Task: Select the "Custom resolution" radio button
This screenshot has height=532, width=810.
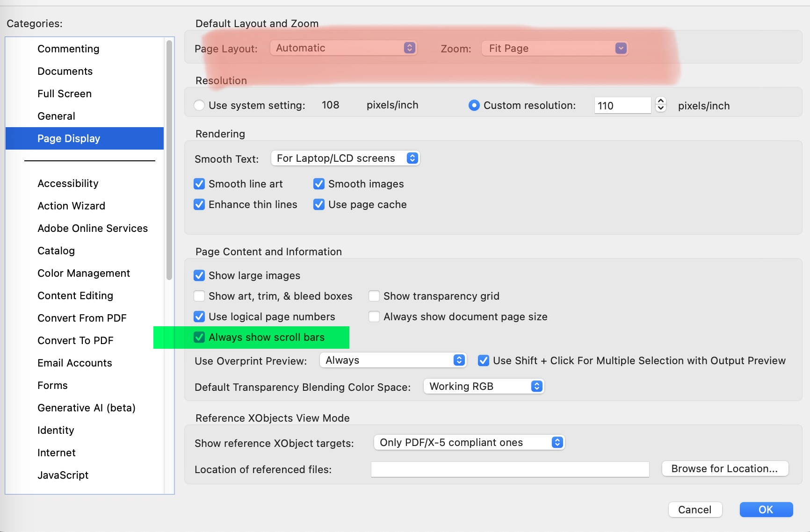Action: [x=474, y=105]
